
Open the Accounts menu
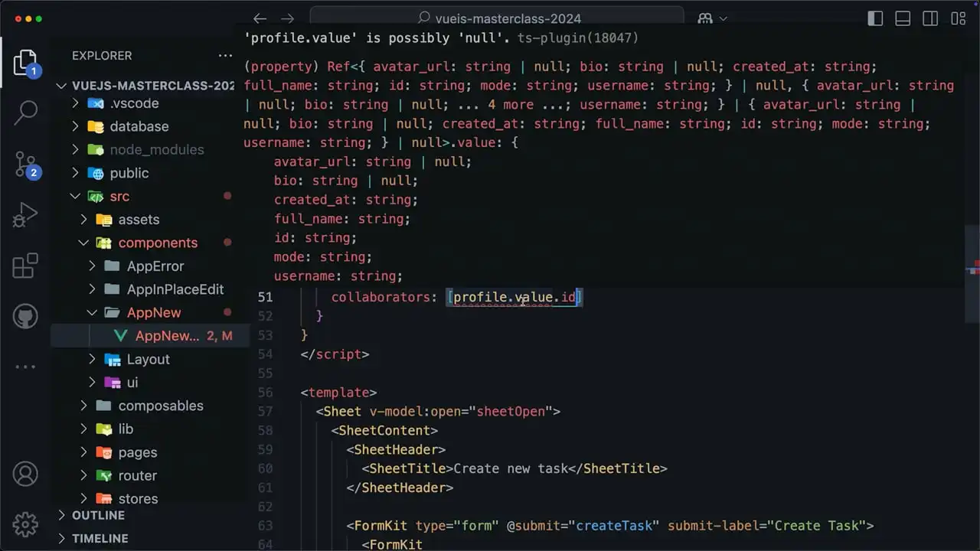pos(25,474)
